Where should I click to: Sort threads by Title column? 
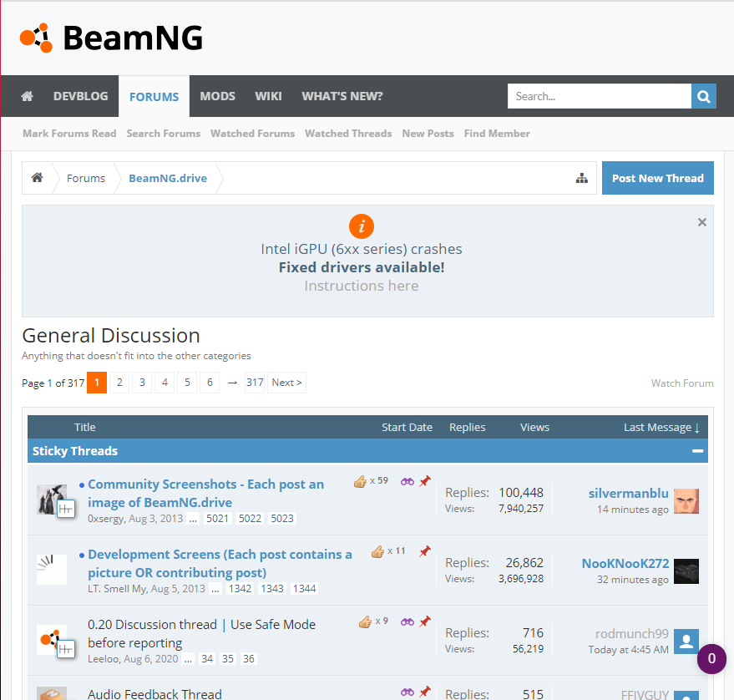pos(84,428)
